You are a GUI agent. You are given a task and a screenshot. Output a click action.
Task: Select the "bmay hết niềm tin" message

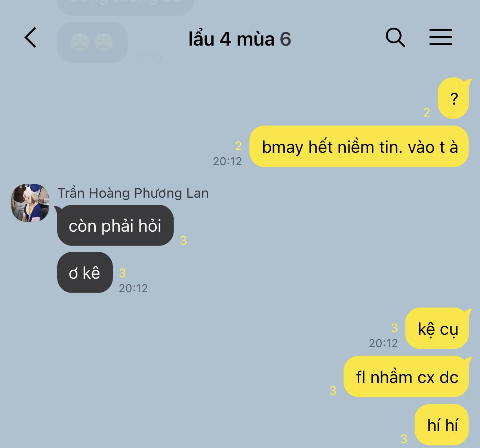359,146
